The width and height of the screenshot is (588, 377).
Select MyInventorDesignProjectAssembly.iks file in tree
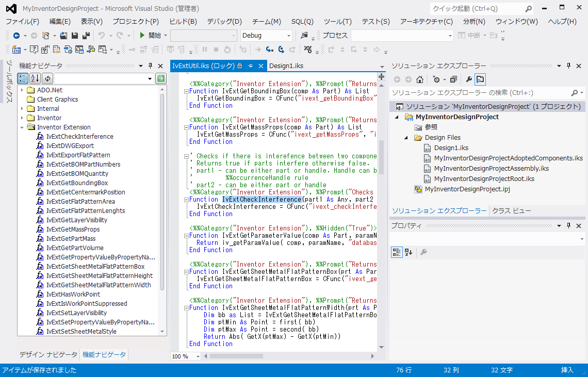tap(491, 169)
